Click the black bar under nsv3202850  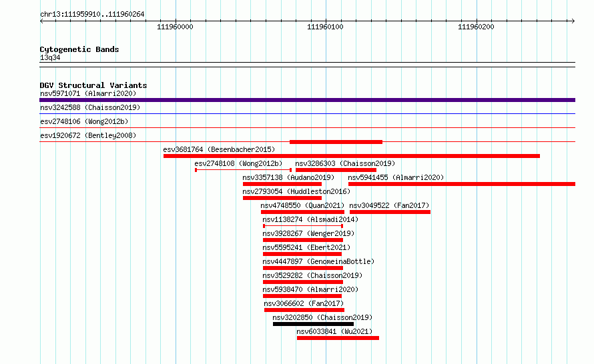[x=313, y=324]
